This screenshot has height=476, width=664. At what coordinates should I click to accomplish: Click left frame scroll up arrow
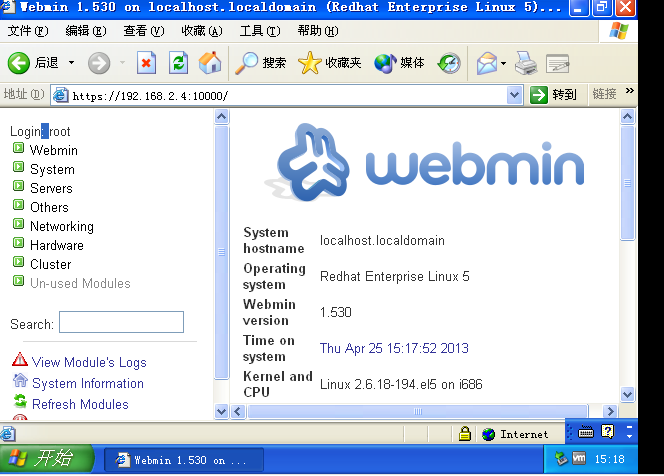click(221, 116)
